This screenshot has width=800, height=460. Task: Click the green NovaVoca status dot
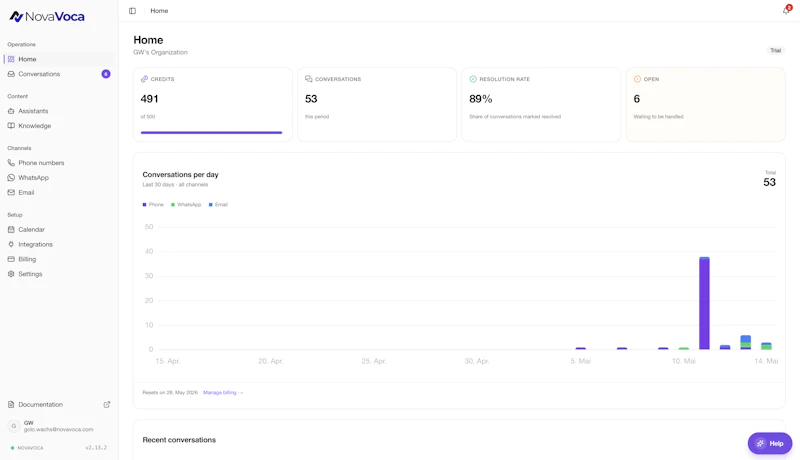point(12,448)
